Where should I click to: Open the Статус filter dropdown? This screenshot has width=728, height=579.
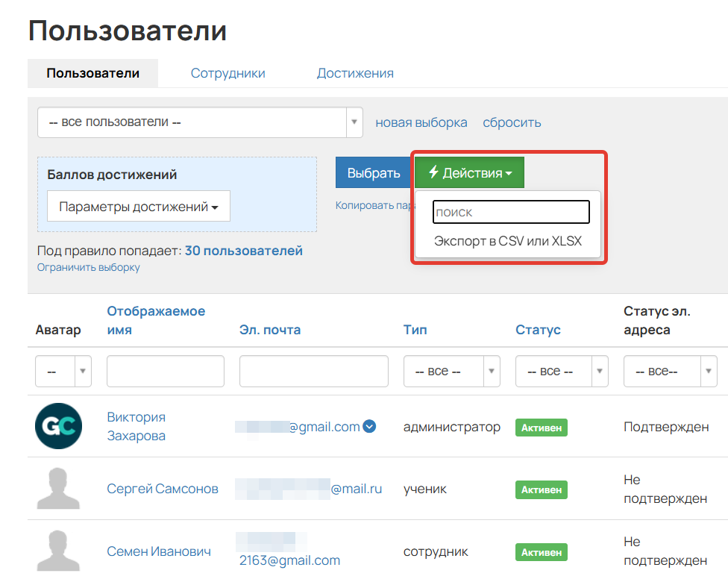(600, 371)
